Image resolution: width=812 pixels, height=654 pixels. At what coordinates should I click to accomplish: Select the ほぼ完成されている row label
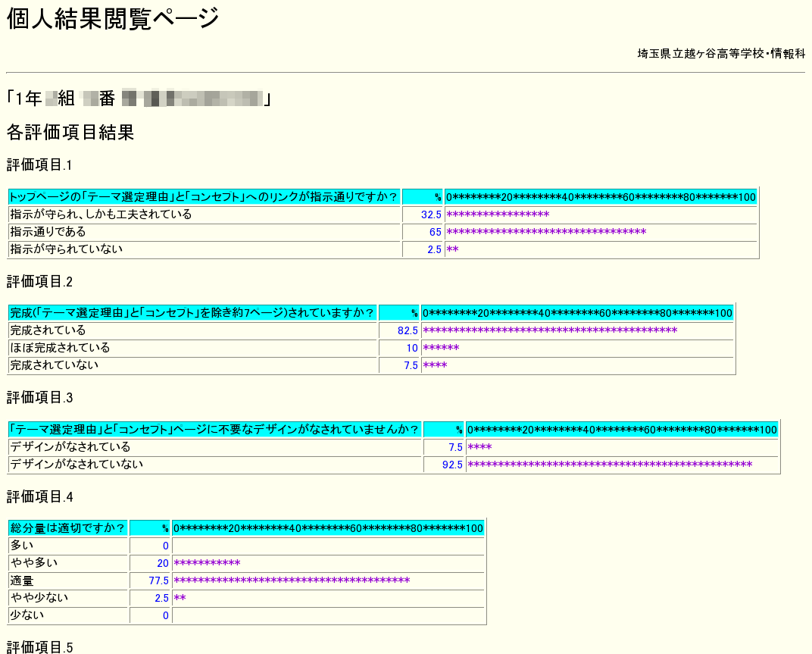60,348
